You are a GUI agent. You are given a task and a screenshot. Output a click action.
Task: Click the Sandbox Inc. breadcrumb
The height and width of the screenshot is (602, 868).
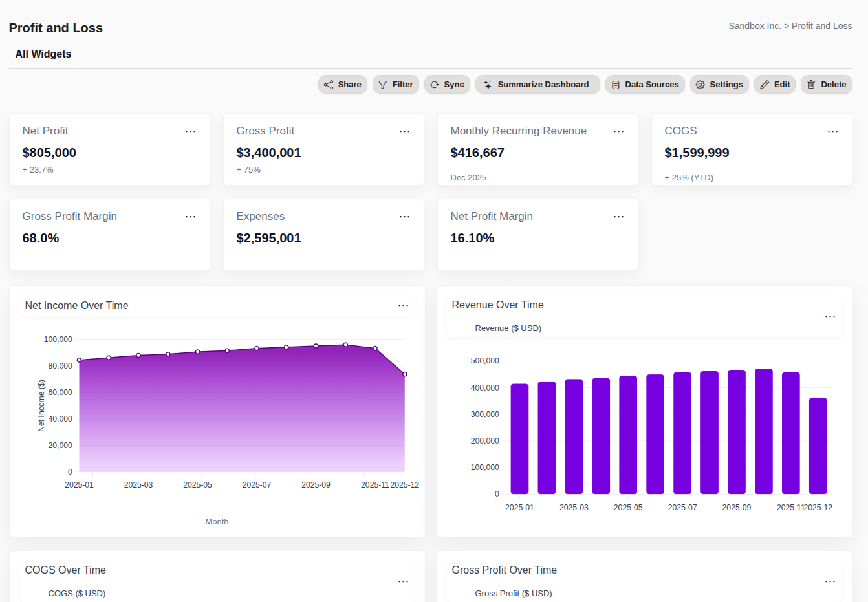pyautogui.click(x=754, y=26)
